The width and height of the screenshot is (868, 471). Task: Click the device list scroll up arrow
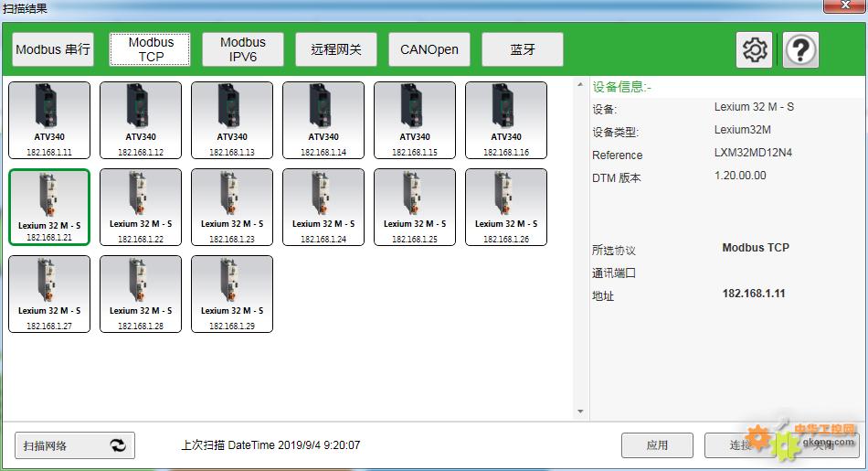tap(580, 85)
